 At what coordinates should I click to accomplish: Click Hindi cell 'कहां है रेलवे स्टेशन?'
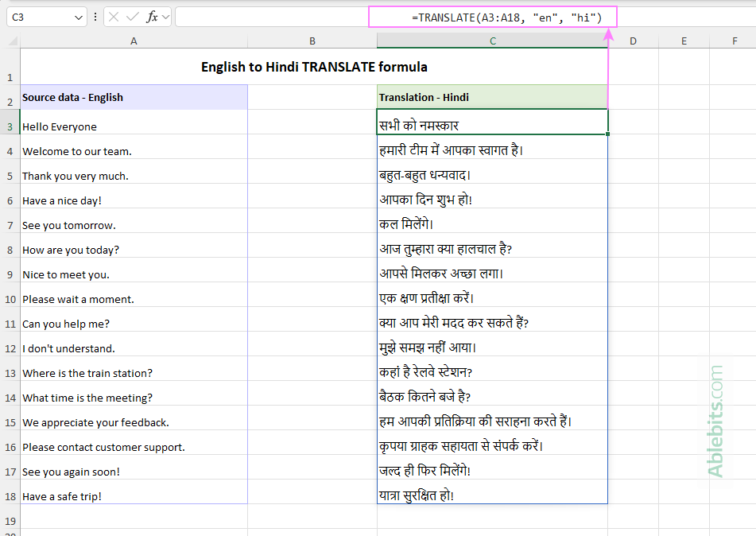[x=492, y=368]
